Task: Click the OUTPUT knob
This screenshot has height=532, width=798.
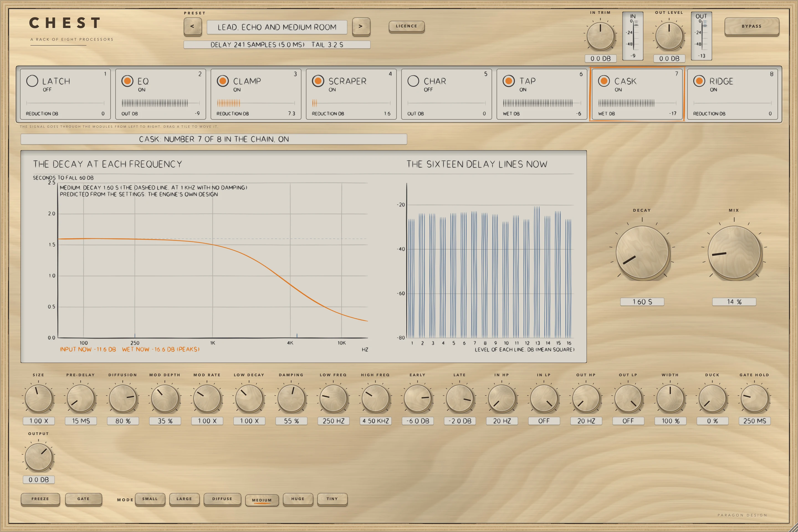Action: click(x=39, y=457)
